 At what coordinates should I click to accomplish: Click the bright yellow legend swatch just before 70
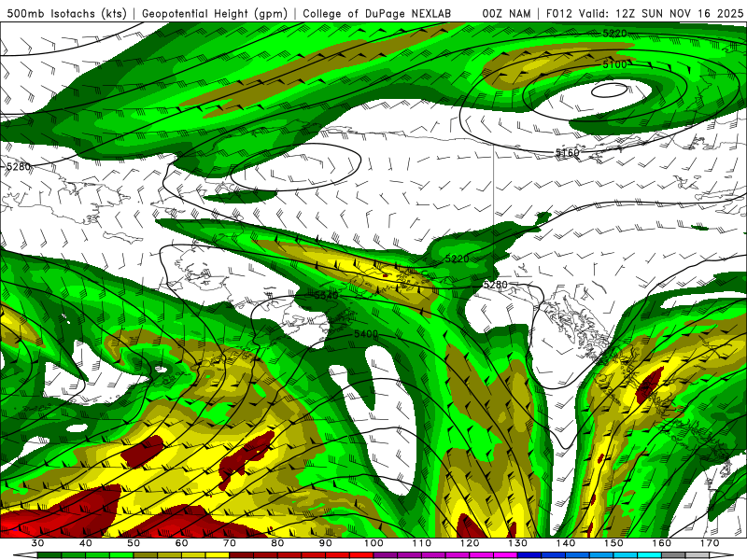click(218, 555)
